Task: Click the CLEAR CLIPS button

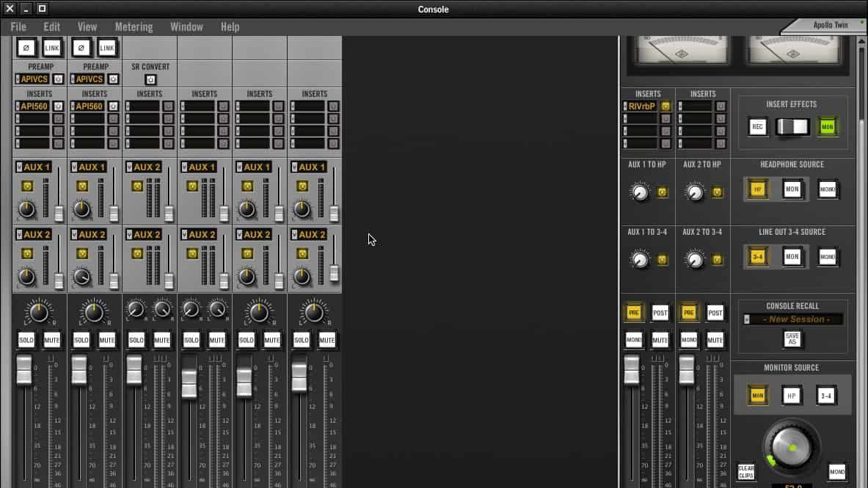Action: (746, 471)
